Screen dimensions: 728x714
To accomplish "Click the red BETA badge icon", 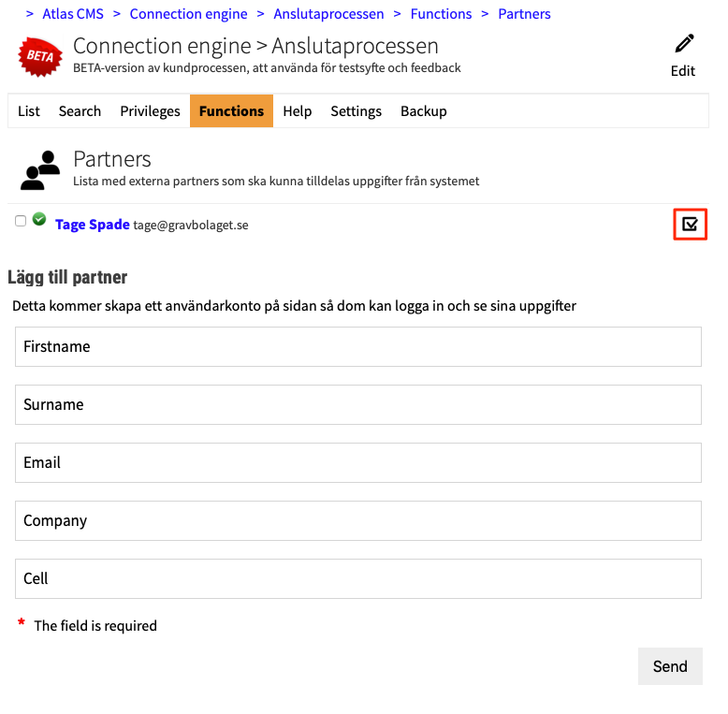I will tap(39, 56).
